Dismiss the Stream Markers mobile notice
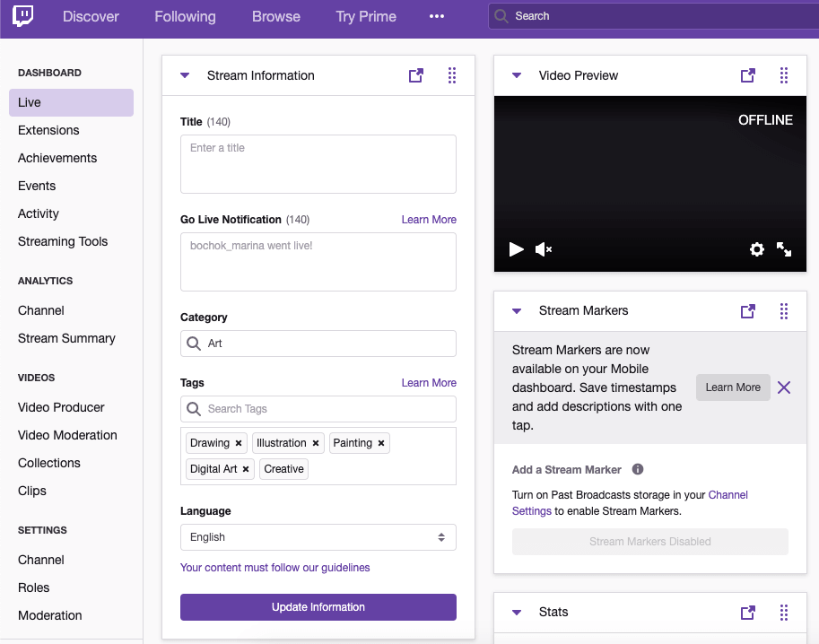The width and height of the screenshot is (819, 644). coord(783,387)
